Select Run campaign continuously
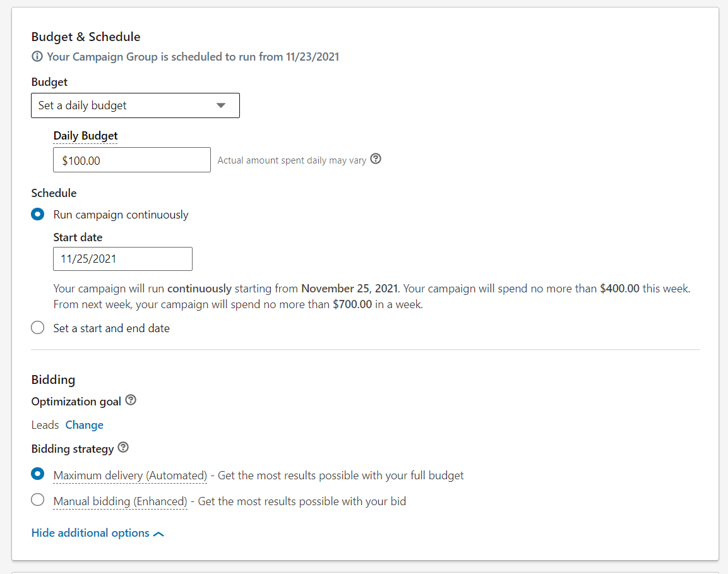728x574 pixels. click(x=37, y=214)
